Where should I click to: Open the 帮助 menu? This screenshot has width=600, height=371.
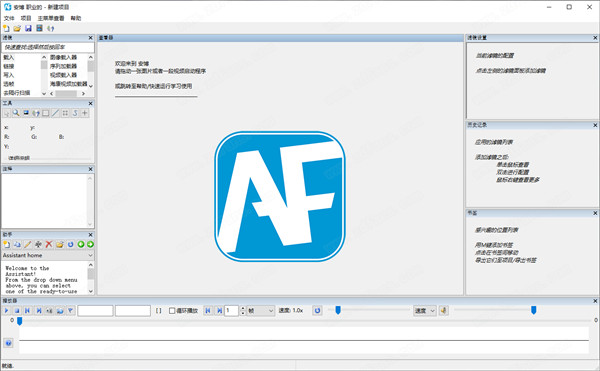point(76,18)
